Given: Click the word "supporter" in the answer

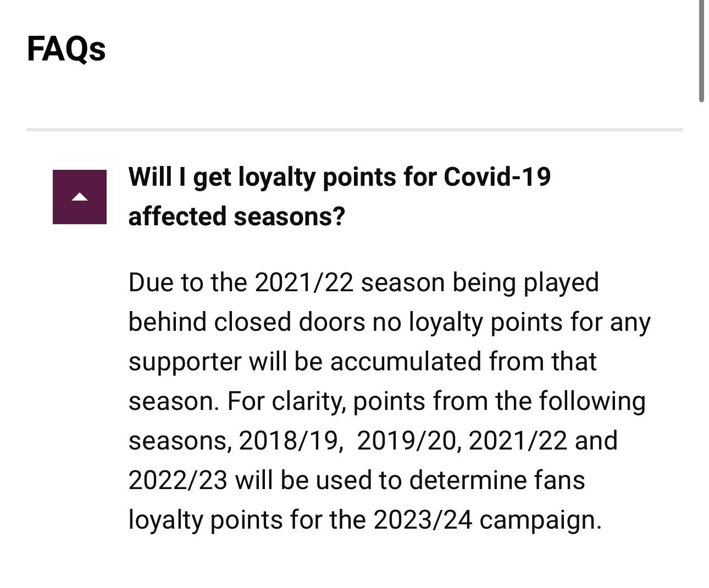Looking at the screenshot, I should click(184, 362).
